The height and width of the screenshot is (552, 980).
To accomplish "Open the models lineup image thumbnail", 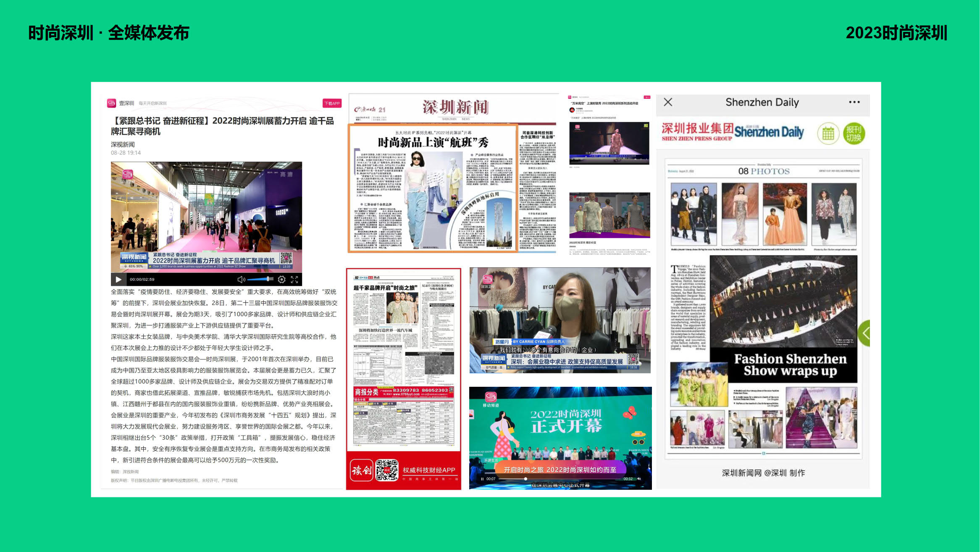I will [610, 215].
